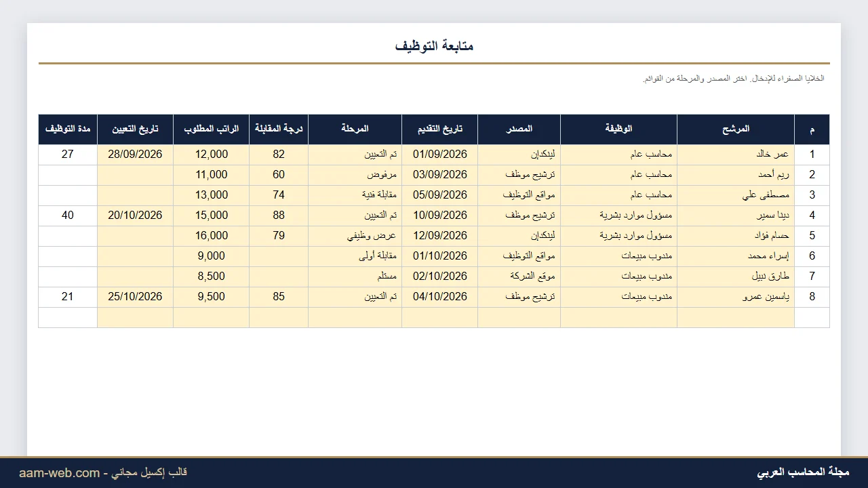The width and height of the screenshot is (868, 488).
Task: Click candidate name cell ريم أحمد
Action: coord(736,175)
